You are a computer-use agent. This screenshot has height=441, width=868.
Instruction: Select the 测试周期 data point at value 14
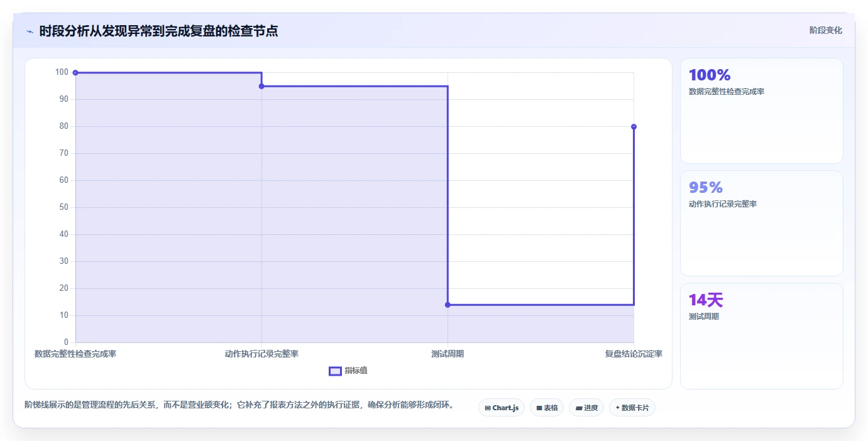click(x=448, y=305)
